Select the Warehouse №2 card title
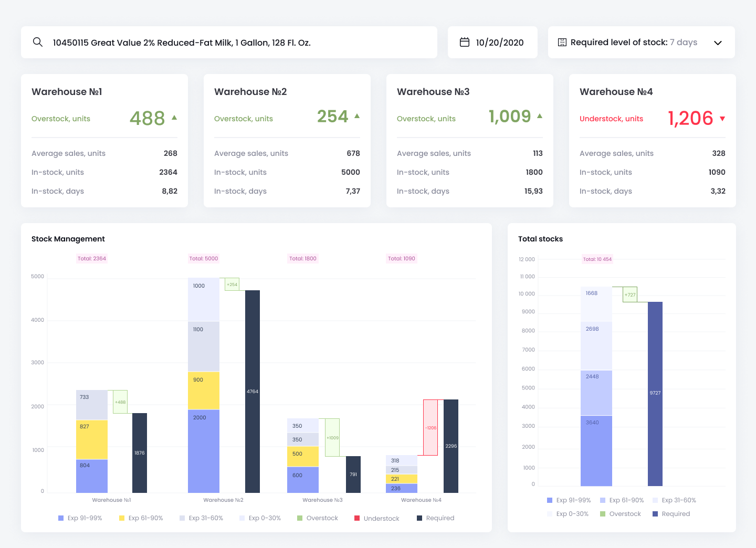756x548 pixels. 250,92
